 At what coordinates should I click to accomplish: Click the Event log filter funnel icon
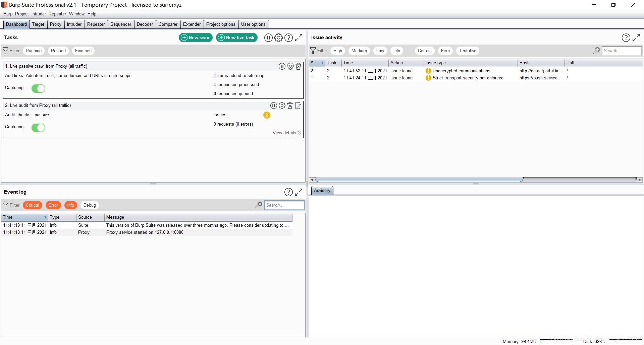pos(5,205)
